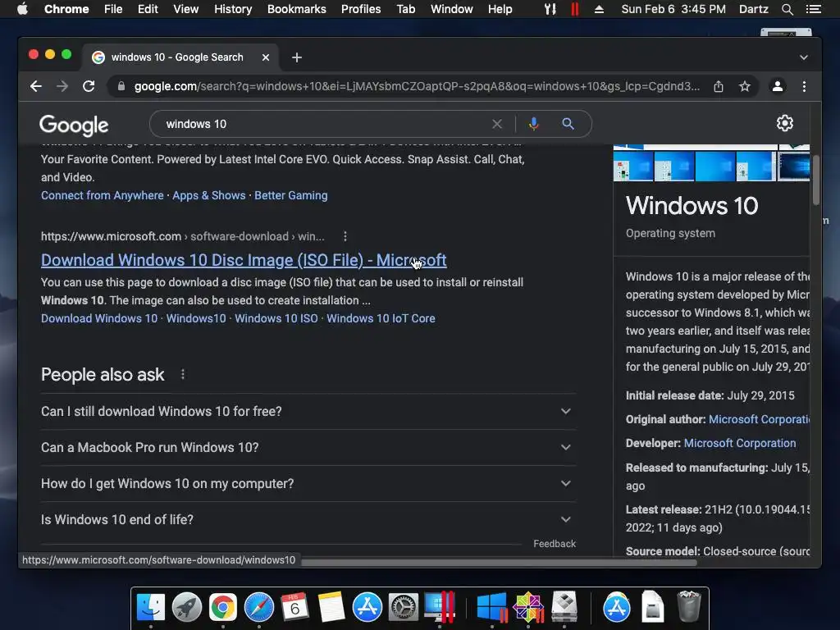View site info via the lock icon

[121, 86]
